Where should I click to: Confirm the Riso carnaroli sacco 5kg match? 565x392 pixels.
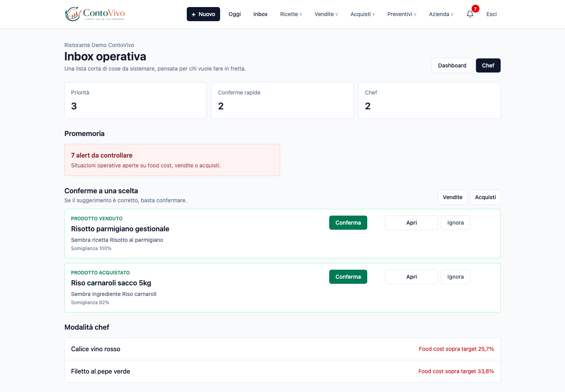pyautogui.click(x=348, y=277)
